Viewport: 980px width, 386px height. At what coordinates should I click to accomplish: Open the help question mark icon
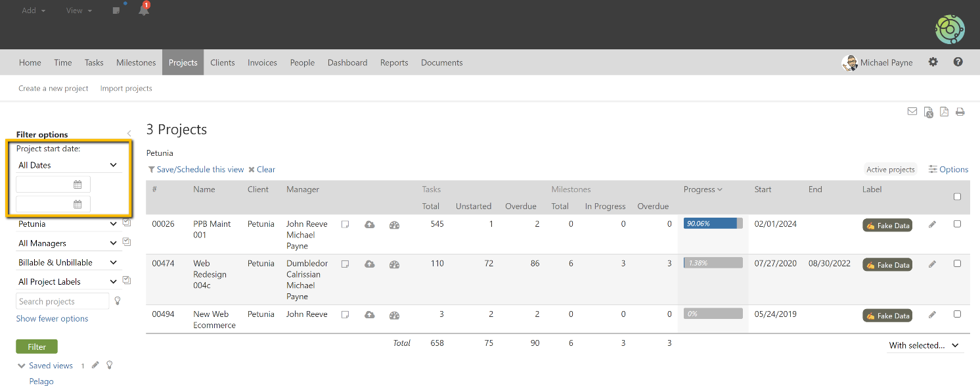point(958,62)
